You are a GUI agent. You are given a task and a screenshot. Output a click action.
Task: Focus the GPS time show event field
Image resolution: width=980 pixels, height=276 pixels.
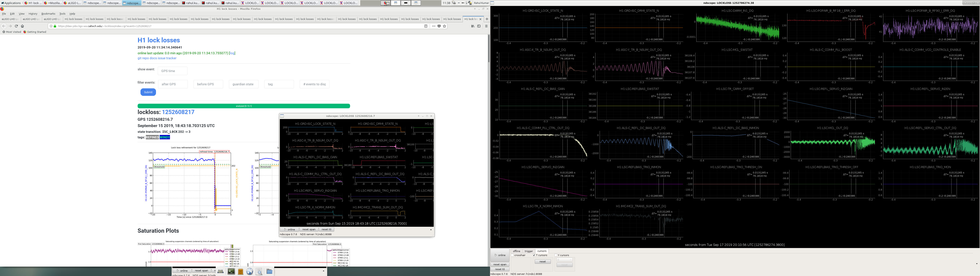pos(172,71)
